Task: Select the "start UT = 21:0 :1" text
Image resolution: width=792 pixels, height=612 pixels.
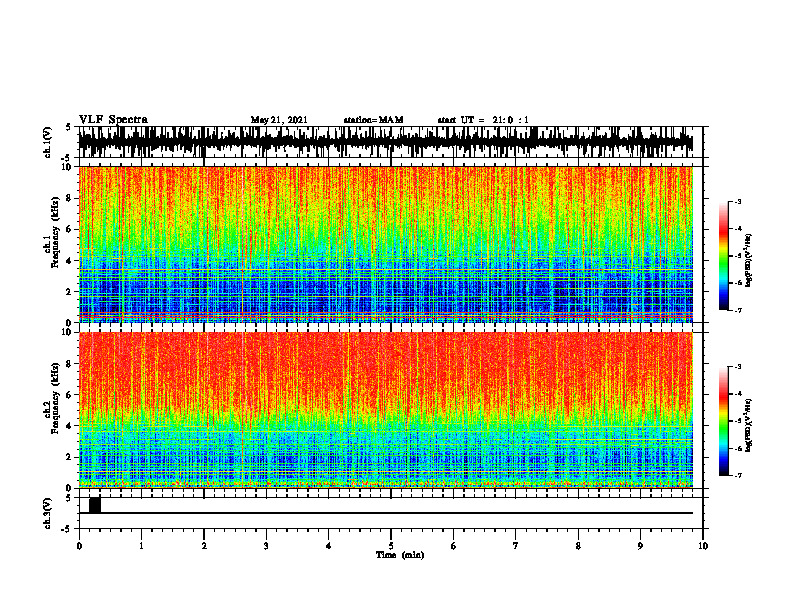Action: point(483,120)
